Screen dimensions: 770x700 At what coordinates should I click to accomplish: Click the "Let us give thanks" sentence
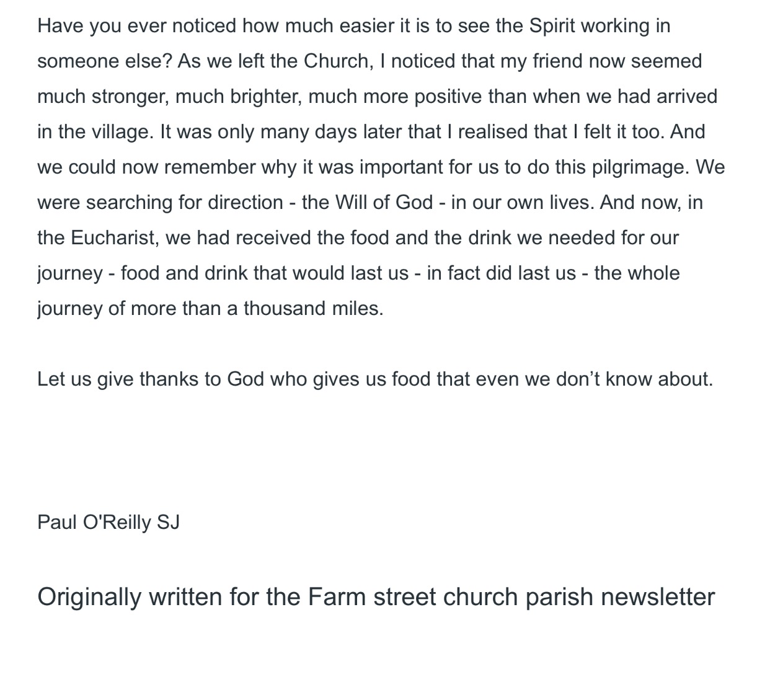point(374,379)
